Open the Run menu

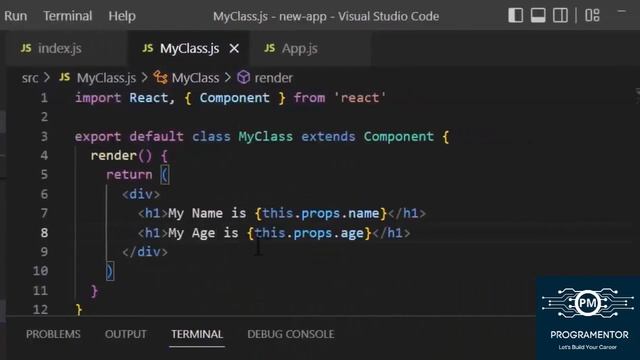pos(16,16)
